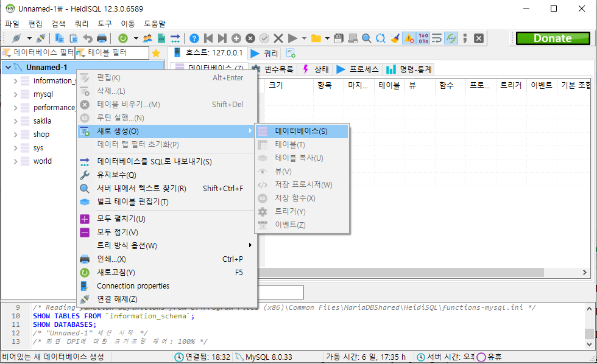Toggle the word wrap icon

point(437,38)
